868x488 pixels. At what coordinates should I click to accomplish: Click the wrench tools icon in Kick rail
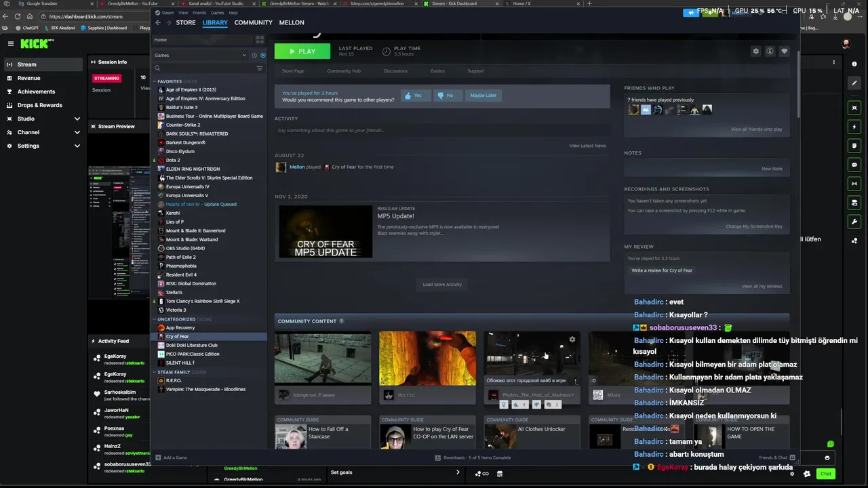(854, 222)
